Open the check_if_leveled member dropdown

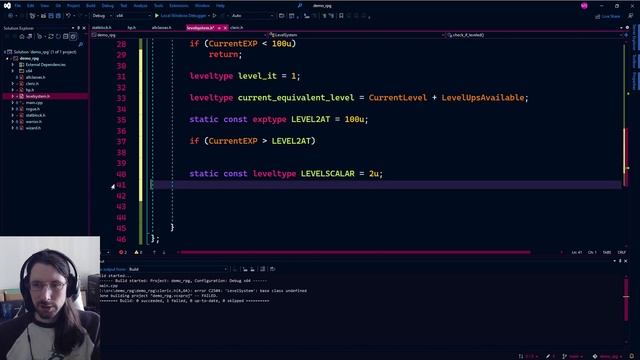point(533,35)
